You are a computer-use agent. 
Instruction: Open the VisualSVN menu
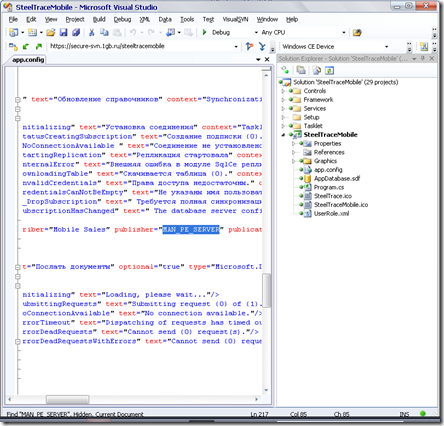pos(235,19)
